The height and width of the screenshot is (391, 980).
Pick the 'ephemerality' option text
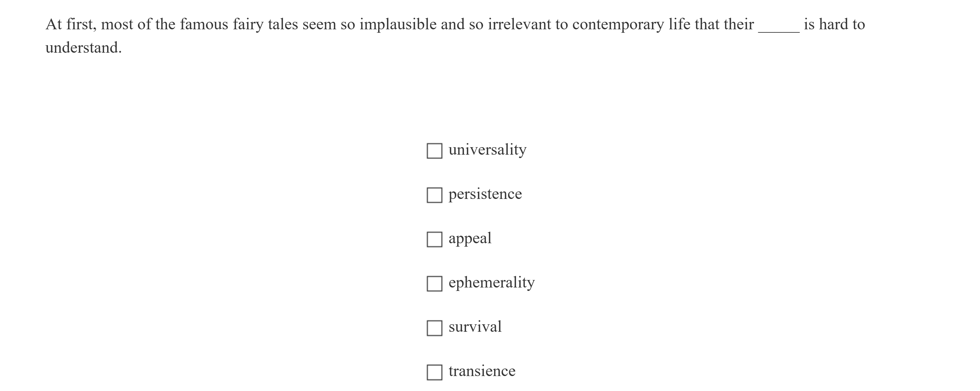491,282
